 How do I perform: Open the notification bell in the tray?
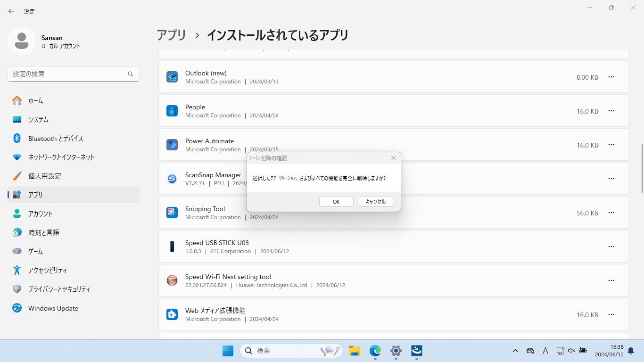click(x=631, y=351)
